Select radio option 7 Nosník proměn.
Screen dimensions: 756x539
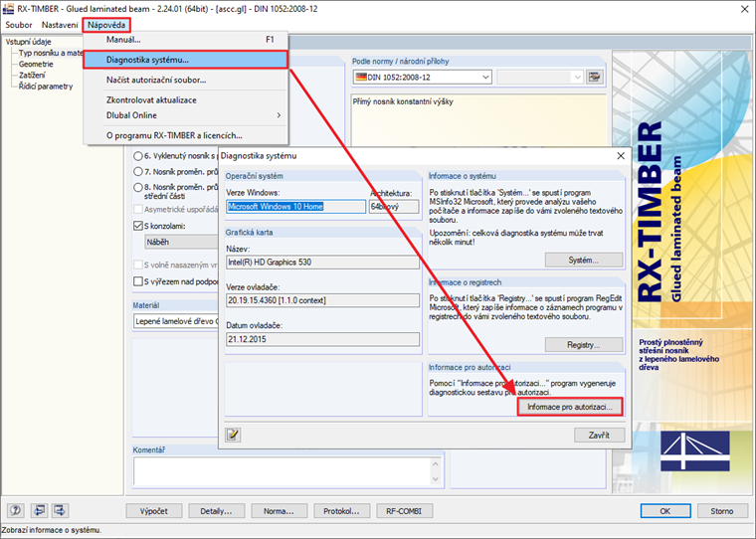(x=138, y=172)
